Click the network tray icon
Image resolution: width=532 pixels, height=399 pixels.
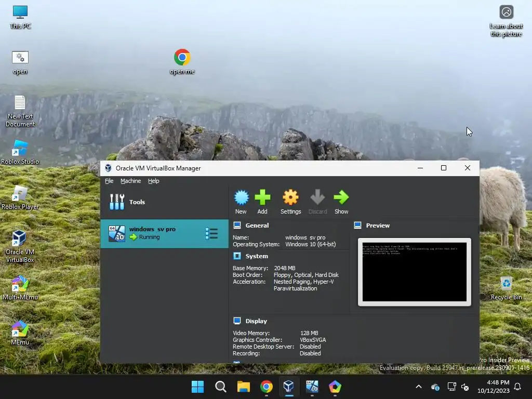pyautogui.click(x=451, y=387)
